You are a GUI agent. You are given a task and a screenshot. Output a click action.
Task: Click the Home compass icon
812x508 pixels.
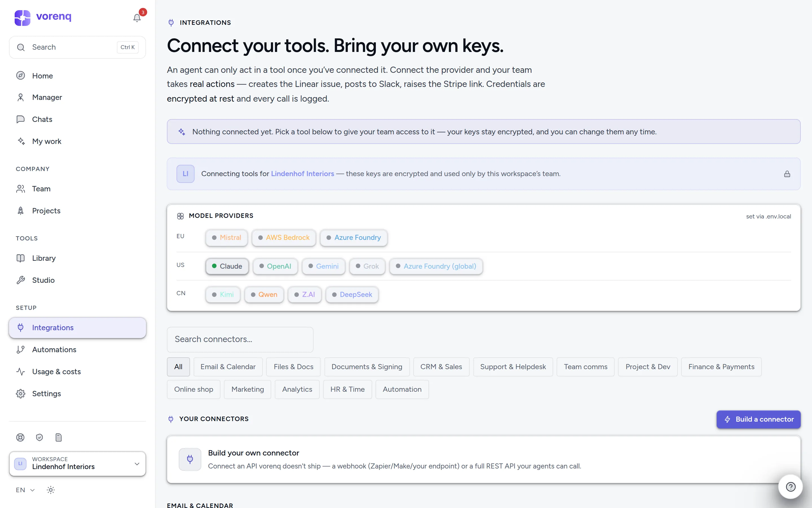pyautogui.click(x=21, y=76)
